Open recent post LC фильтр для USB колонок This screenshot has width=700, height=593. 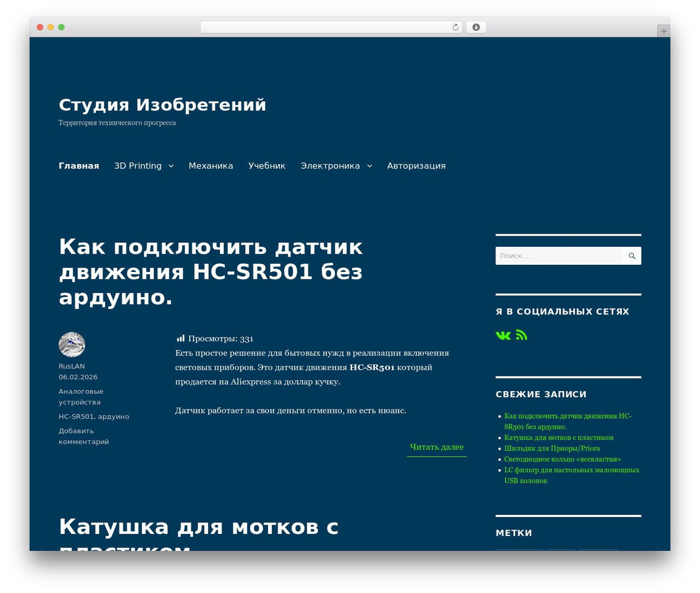pos(571,475)
